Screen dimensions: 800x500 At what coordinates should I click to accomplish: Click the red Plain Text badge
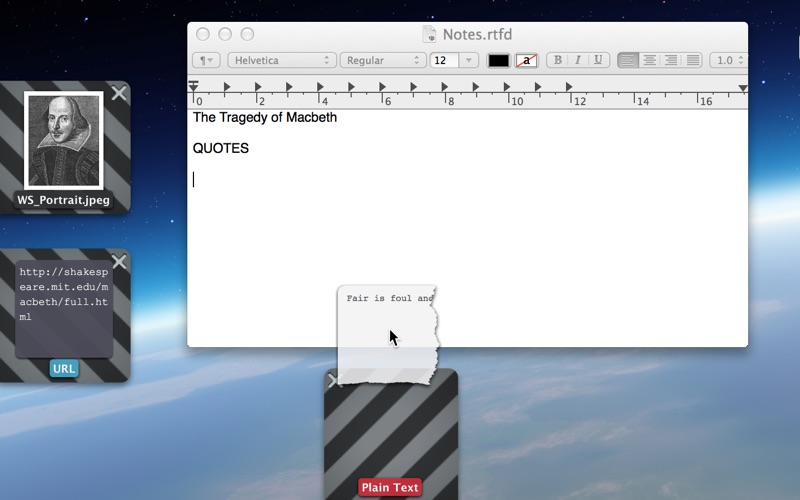pos(390,487)
